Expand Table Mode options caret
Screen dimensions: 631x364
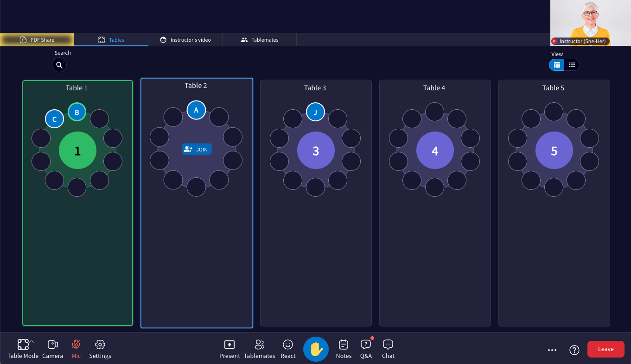[32, 342]
